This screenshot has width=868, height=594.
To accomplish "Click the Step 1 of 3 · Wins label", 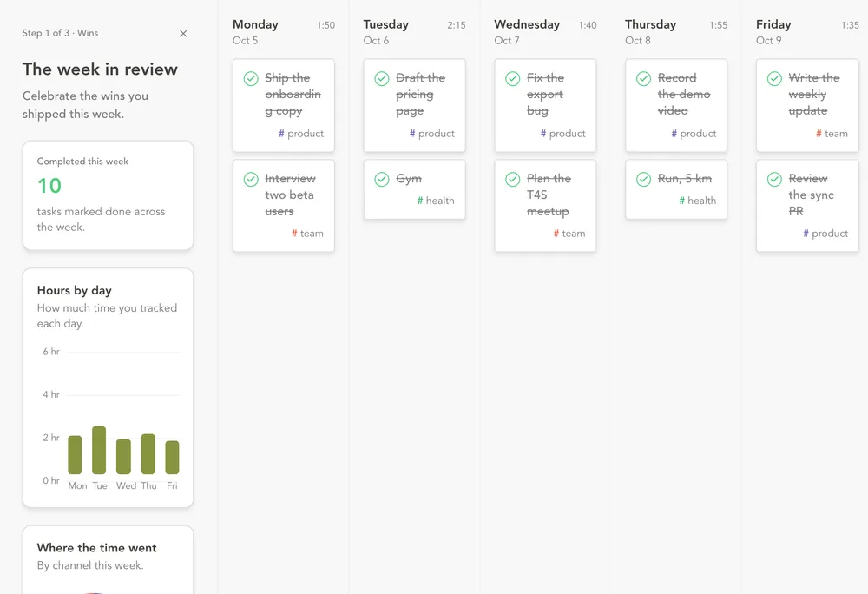I will coord(61,33).
